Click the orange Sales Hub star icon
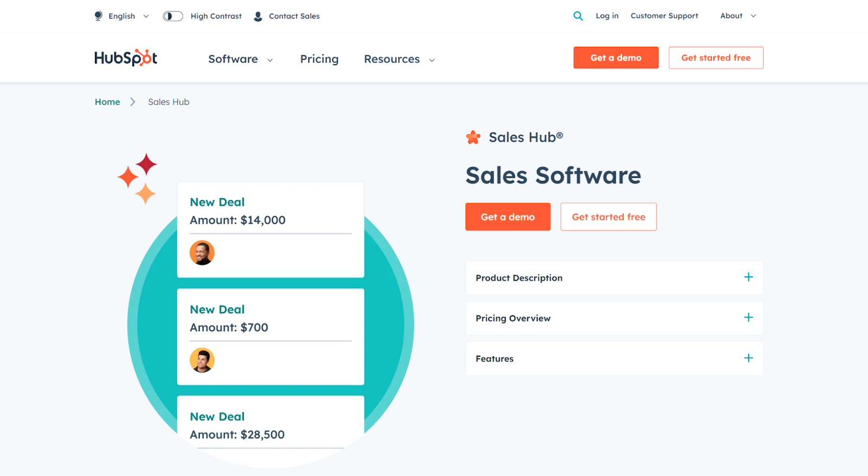This screenshot has height=476, width=868. [473, 137]
